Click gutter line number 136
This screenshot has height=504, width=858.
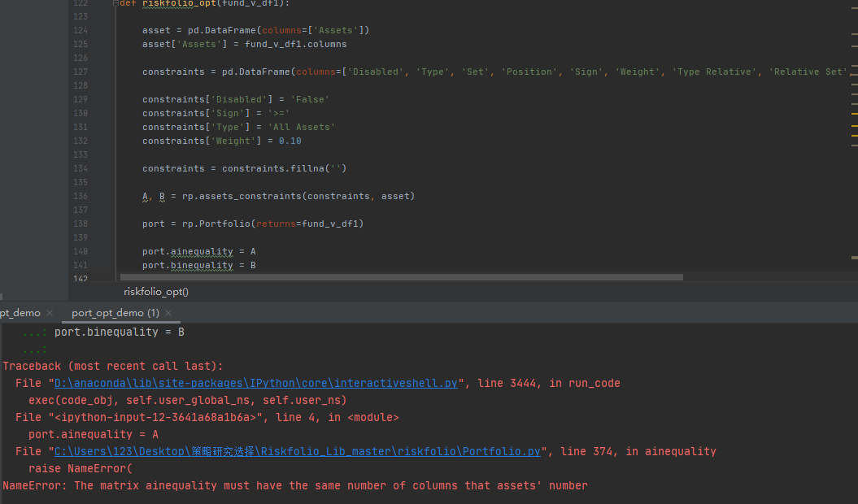tap(81, 196)
